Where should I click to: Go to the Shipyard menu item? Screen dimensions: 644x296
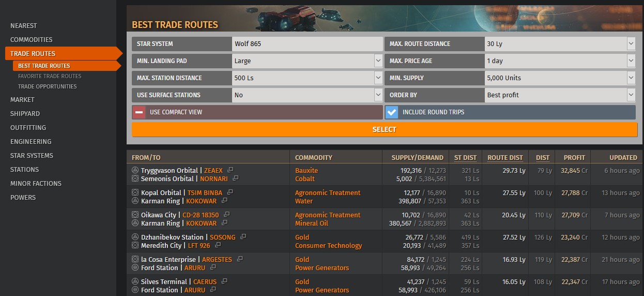pos(25,113)
